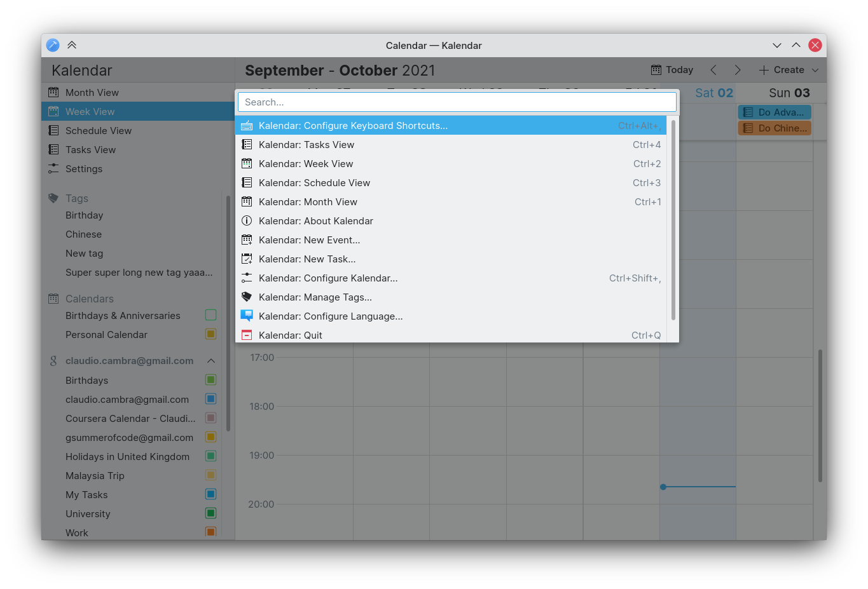Click the Create button label

(789, 70)
